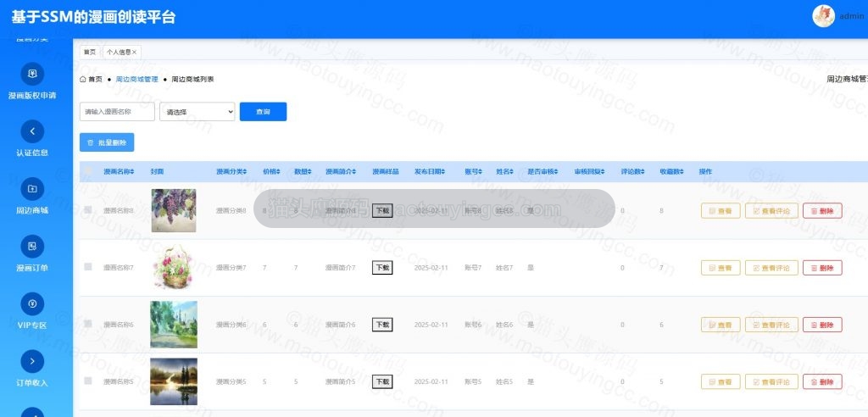
Task: Click the home icon in breadcrumb
Action: [x=83, y=79]
